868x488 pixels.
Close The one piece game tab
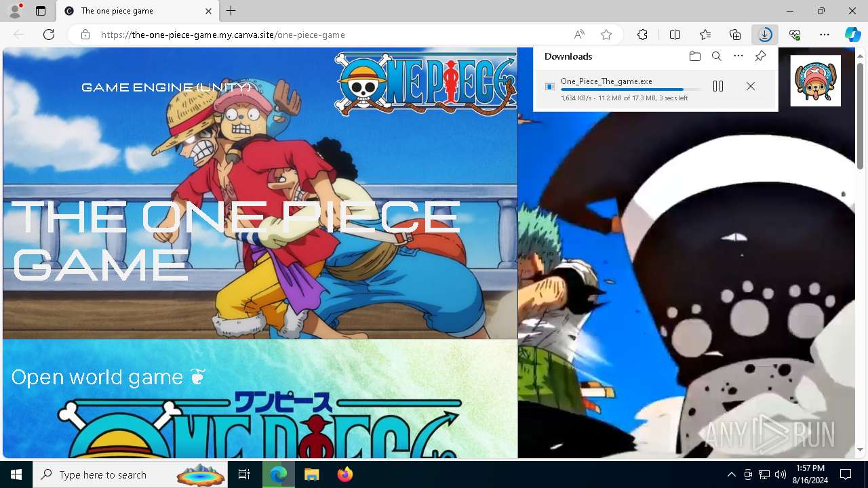coord(208,11)
